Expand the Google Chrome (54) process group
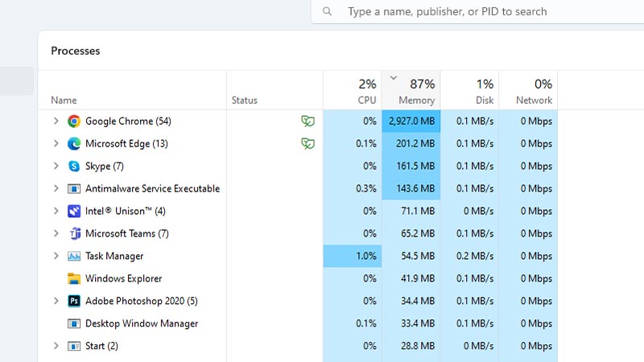This screenshot has width=644, height=362. (56, 121)
